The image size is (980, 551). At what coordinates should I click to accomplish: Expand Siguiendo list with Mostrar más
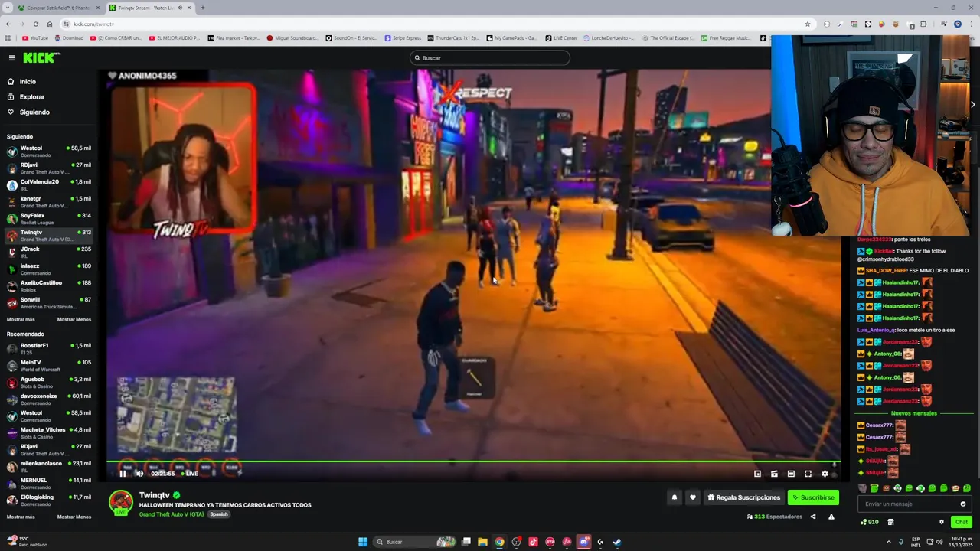pyautogui.click(x=21, y=320)
